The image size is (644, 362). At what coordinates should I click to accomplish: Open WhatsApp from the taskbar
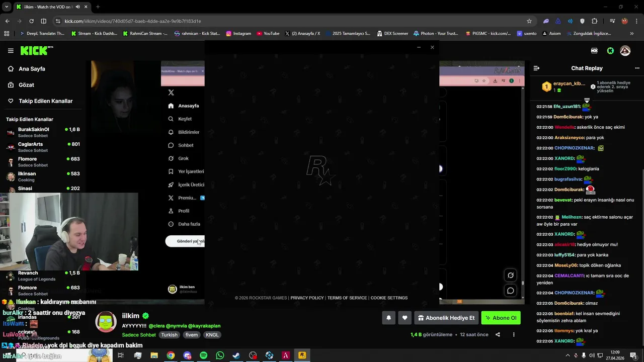click(x=220, y=355)
